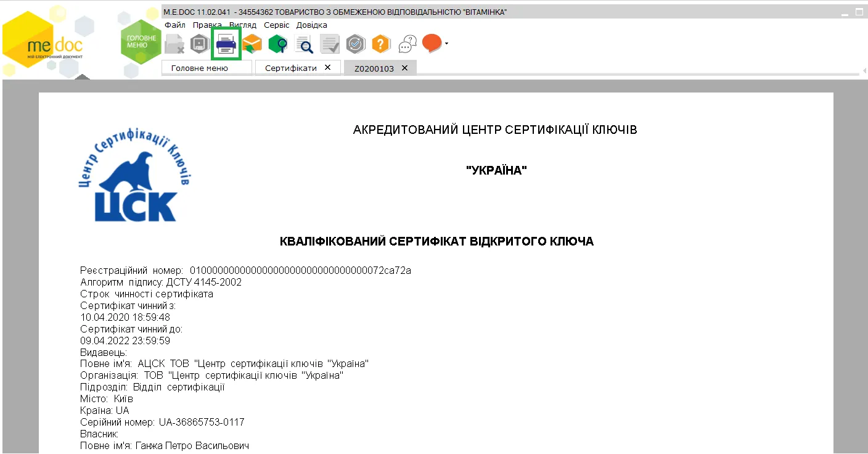868x454 pixels.
Task: Click heading АКРЕДИТОВАНИЙ ЦЕНТР СЕРТИФІКАЦІЇ КЛЮЧІВ
Action: click(495, 130)
